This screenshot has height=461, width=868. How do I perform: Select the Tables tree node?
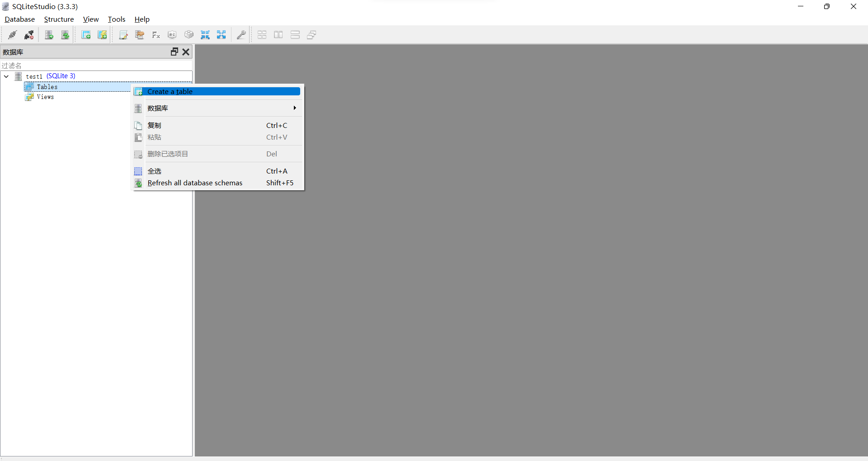coord(47,87)
